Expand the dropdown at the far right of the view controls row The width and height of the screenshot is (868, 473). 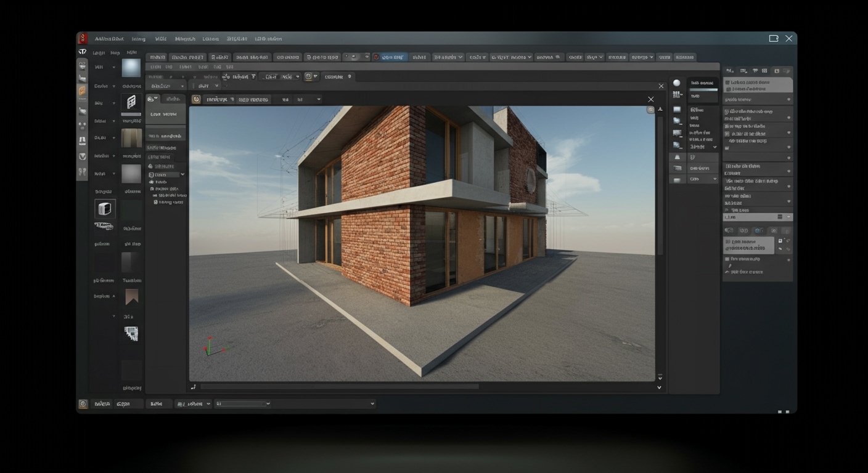[x=319, y=99]
